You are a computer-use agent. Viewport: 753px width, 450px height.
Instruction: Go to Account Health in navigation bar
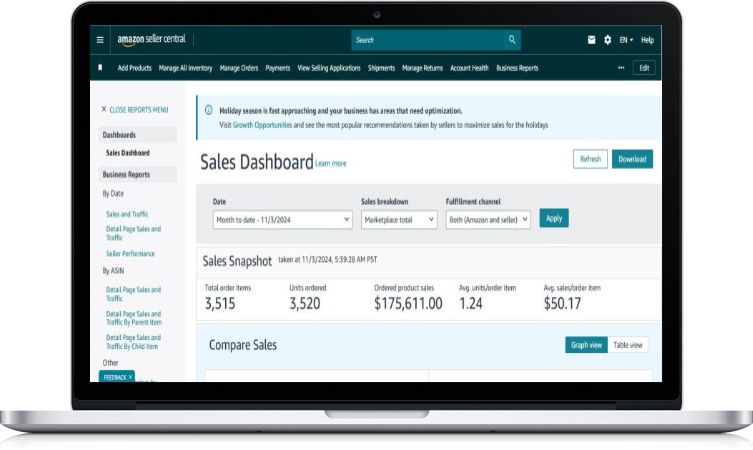[469, 68]
